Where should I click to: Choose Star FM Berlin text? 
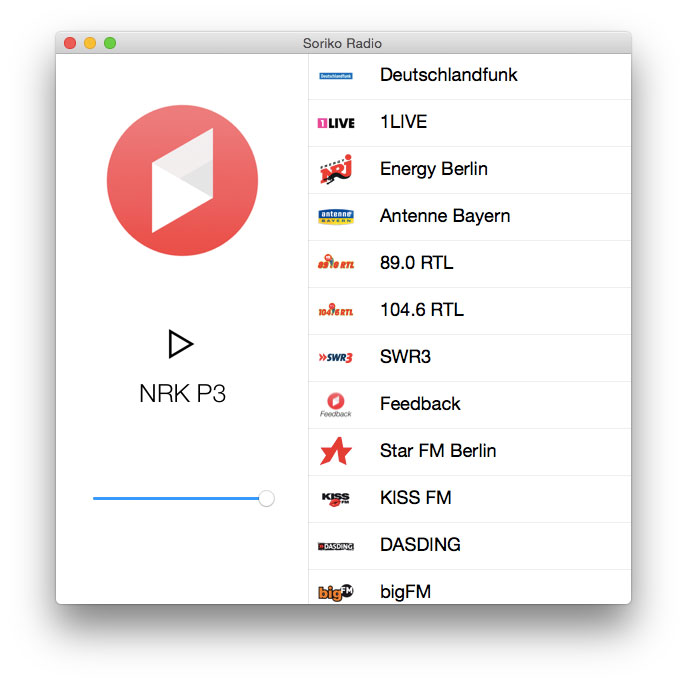(438, 451)
